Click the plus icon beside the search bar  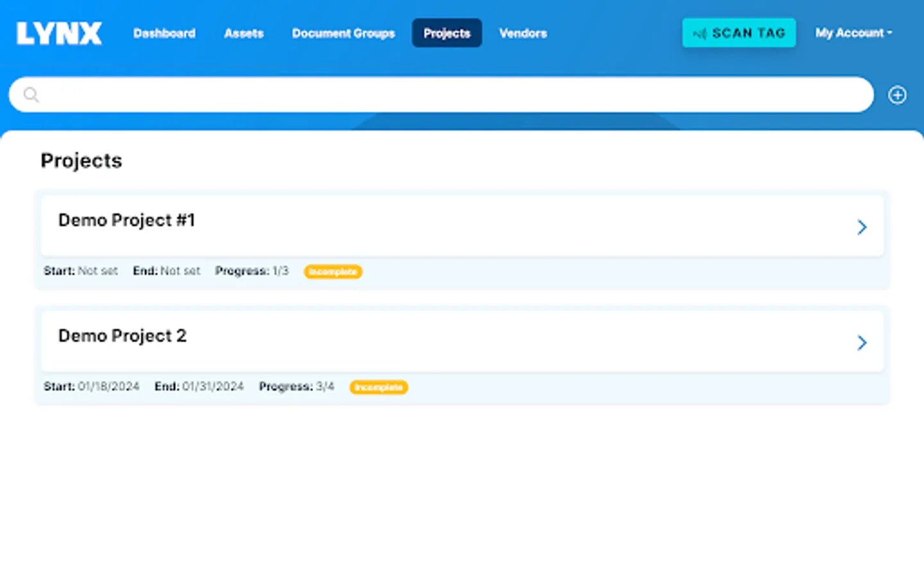coord(897,94)
